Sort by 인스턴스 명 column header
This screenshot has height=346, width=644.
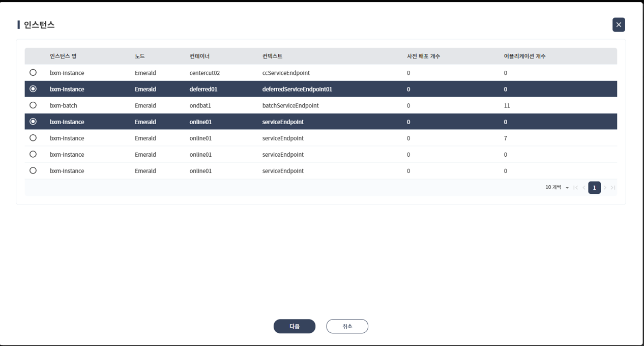pyautogui.click(x=63, y=56)
